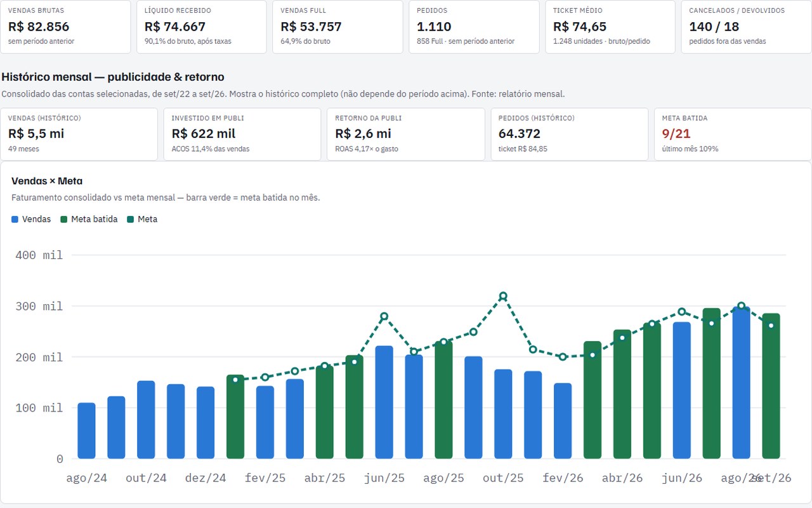812x508 pixels.
Task: Select the blue bar above dez/24
Action: coord(206,422)
